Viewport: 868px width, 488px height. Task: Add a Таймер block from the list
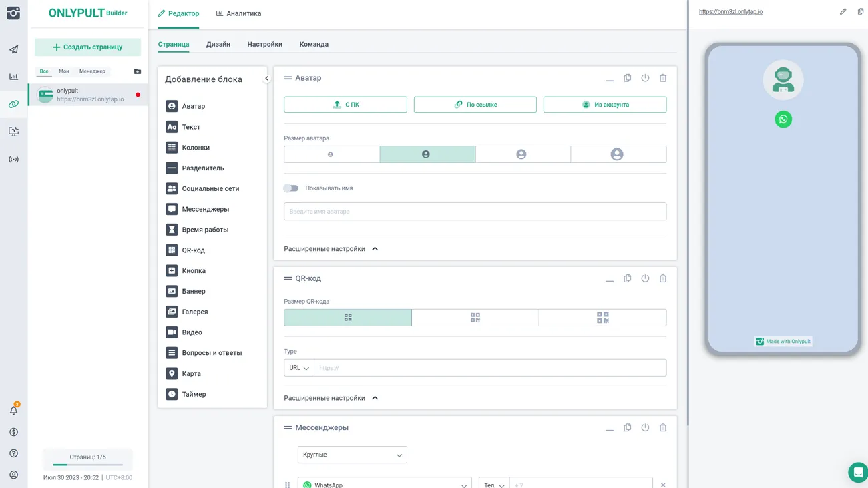[194, 394]
